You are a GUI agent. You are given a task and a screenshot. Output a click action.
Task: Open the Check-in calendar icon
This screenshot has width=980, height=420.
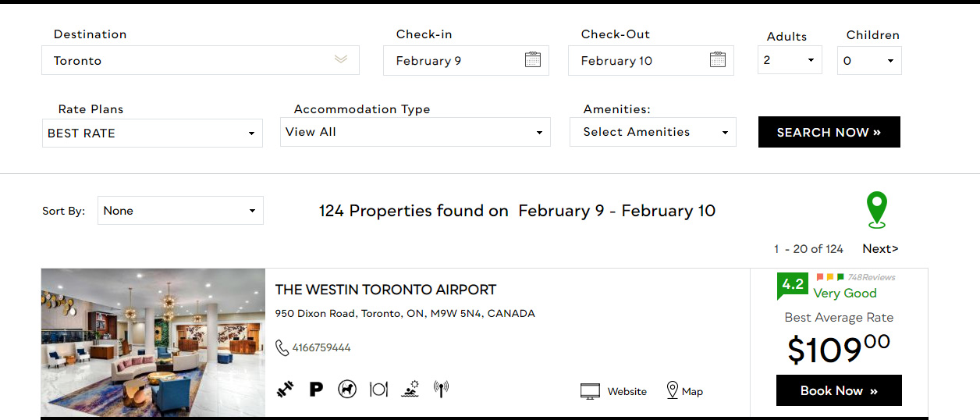533,59
